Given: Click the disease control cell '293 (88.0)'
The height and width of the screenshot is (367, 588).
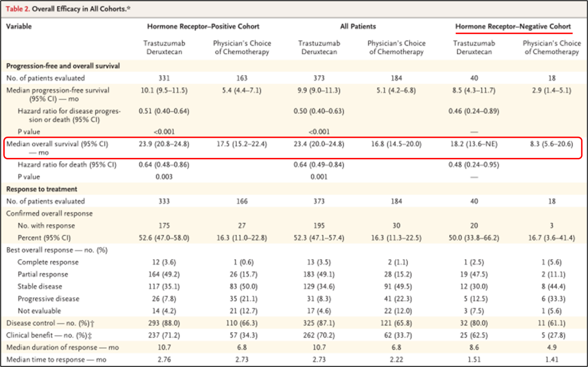Looking at the screenshot, I should (164, 323).
